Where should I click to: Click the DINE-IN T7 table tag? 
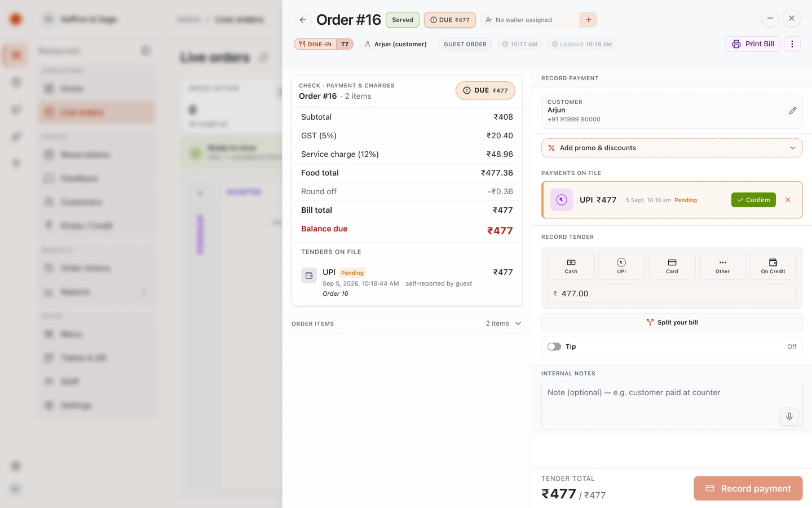pos(324,44)
